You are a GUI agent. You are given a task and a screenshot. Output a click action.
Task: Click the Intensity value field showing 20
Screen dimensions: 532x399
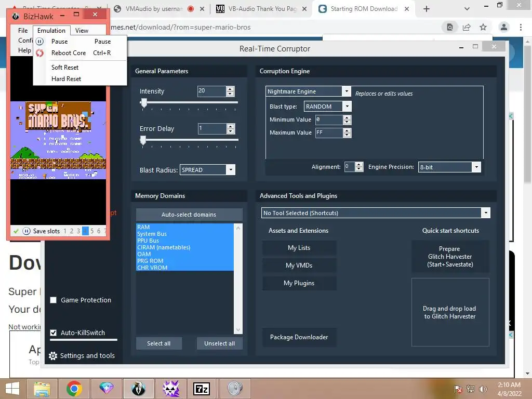(x=212, y=91)
